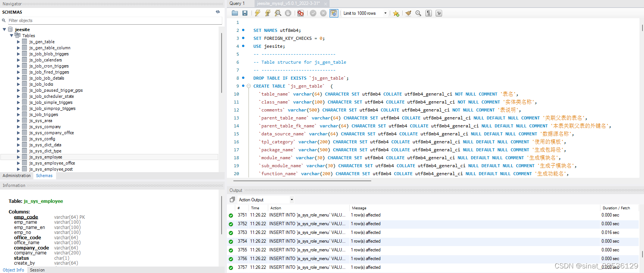Toggle continue-on-error script icon

coord(300,13)
